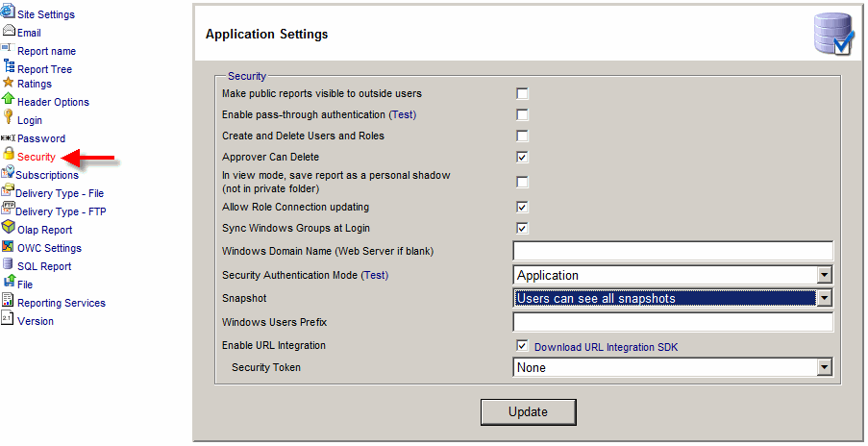Click the Password asterisk icon
This screenshot has width=868, height=446.
(8, 137)
